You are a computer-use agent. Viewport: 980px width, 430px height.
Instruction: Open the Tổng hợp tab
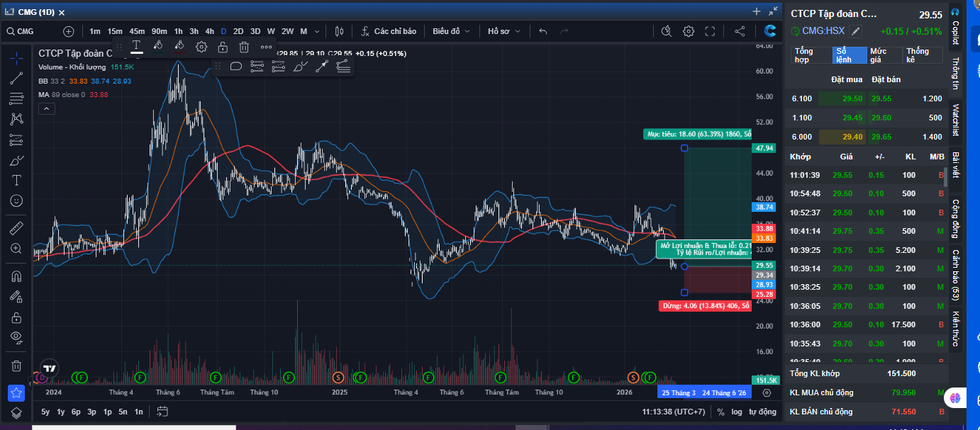[811, 55]
